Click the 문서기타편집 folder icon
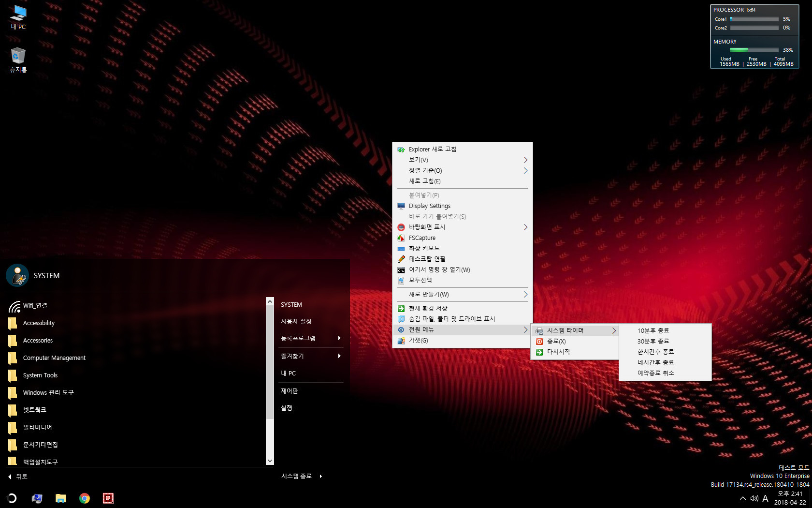Screen dimensions: 812x508 [13, 445]
